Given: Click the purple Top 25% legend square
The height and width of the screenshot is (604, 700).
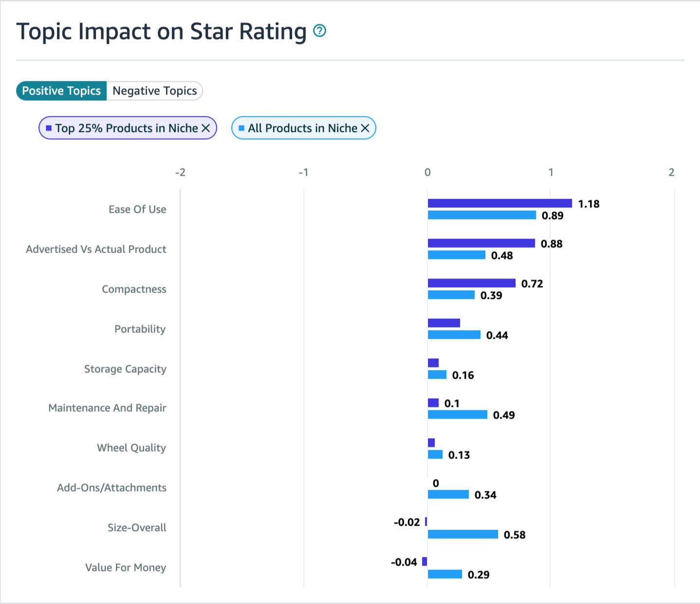Looking at the screenshot, I should [49, 128].
